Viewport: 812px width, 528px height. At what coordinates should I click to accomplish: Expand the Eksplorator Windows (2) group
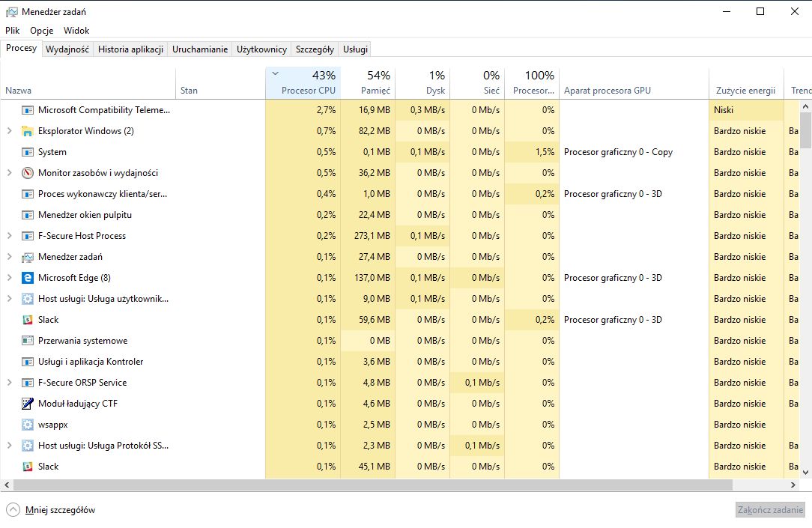(9, 131)
